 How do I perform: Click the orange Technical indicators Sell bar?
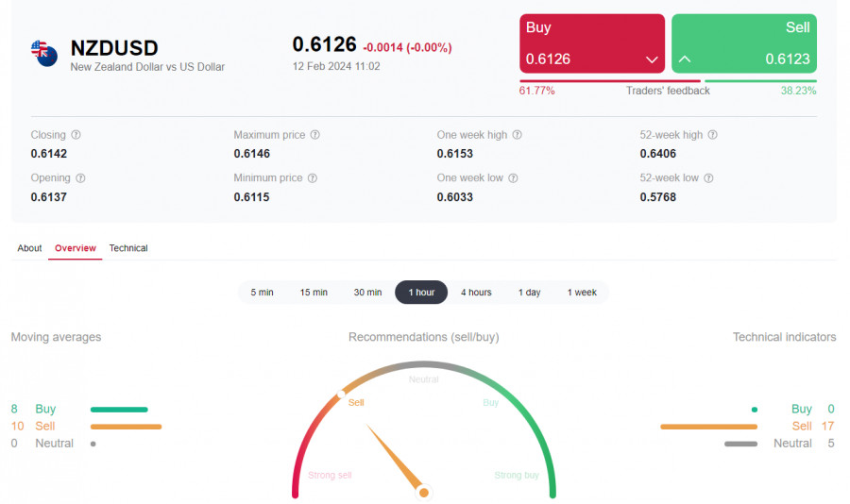pyautogui.click(x=708, y=427)
